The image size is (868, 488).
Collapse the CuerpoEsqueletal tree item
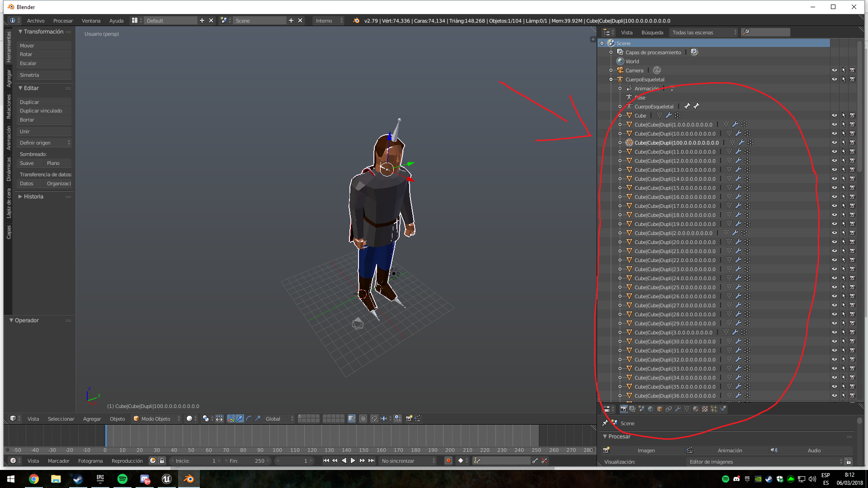(611, 79)
